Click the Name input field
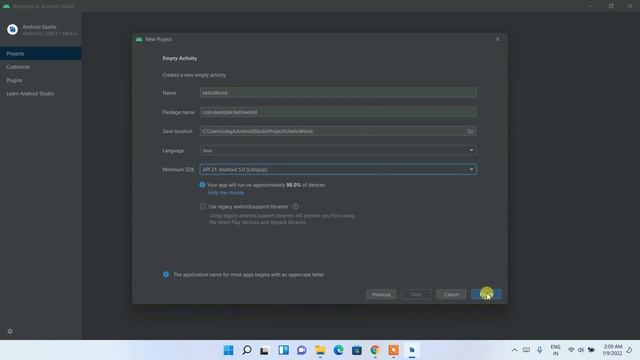 tap(338, 93)
